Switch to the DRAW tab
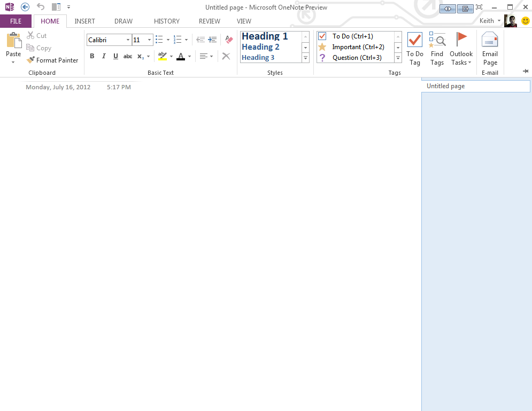The image size is (532, 411). (123, 21)
